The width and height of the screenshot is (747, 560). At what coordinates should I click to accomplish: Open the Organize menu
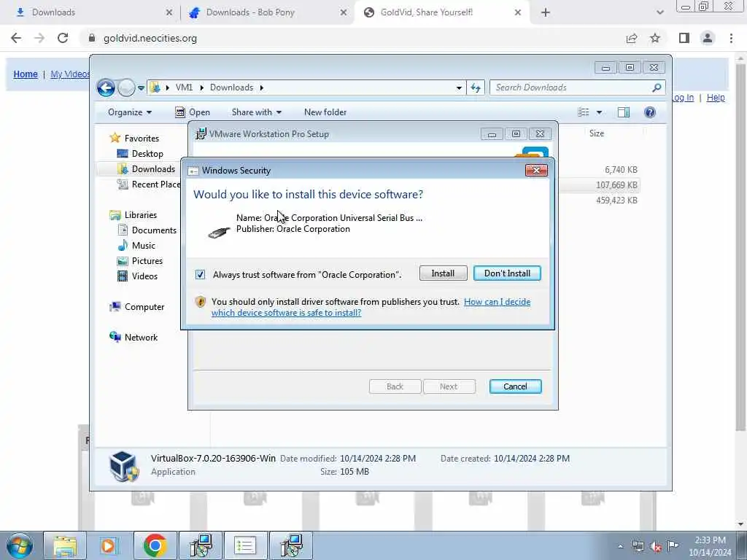(130, 112)
